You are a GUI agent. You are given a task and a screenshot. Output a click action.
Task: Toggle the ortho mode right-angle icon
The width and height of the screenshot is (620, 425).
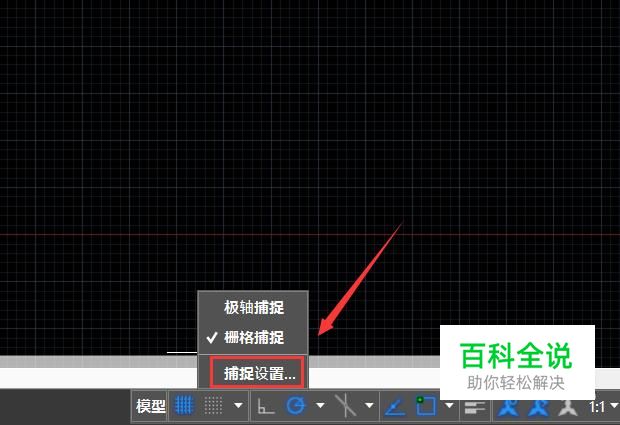(265, 406)
